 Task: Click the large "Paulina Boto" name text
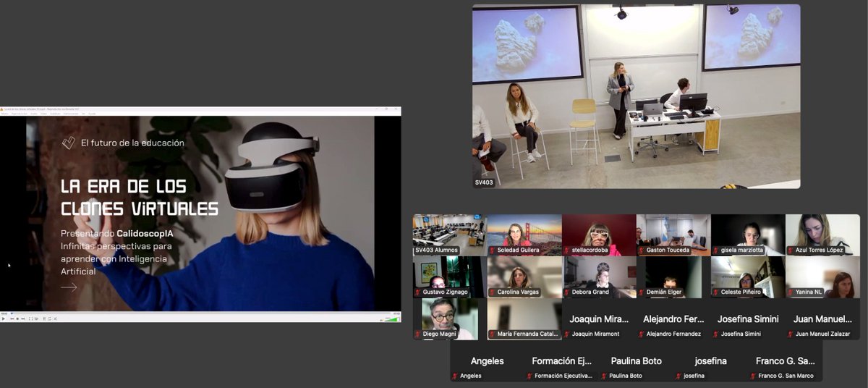(636, 360)
